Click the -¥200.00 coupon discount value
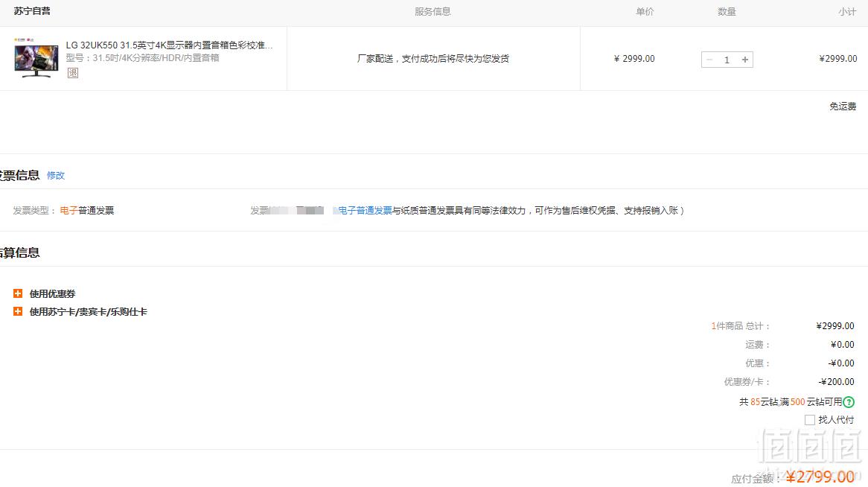 837,382
